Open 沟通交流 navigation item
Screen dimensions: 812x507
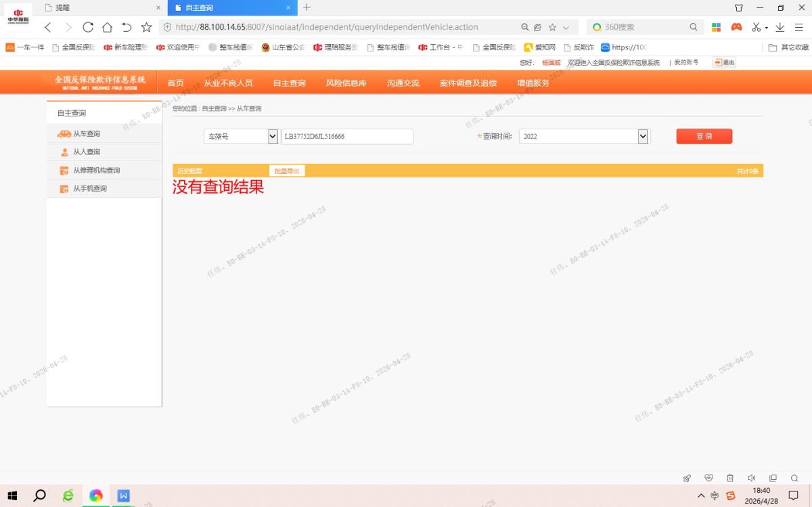pos(403,83)
